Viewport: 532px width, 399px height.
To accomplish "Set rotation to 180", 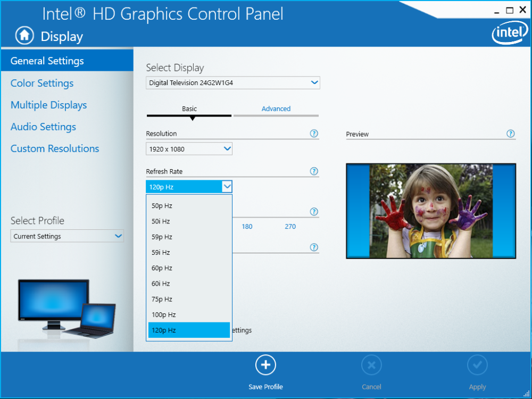I will (247, 226).
